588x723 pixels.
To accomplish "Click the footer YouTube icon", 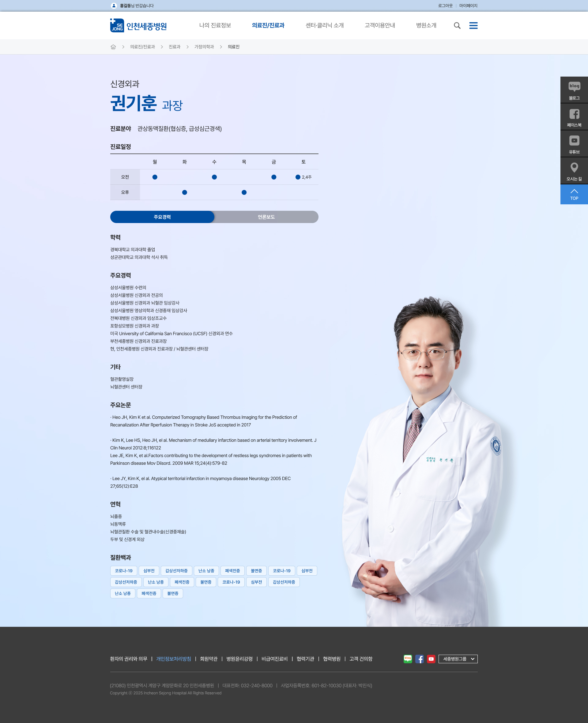I will coord(431,659).
